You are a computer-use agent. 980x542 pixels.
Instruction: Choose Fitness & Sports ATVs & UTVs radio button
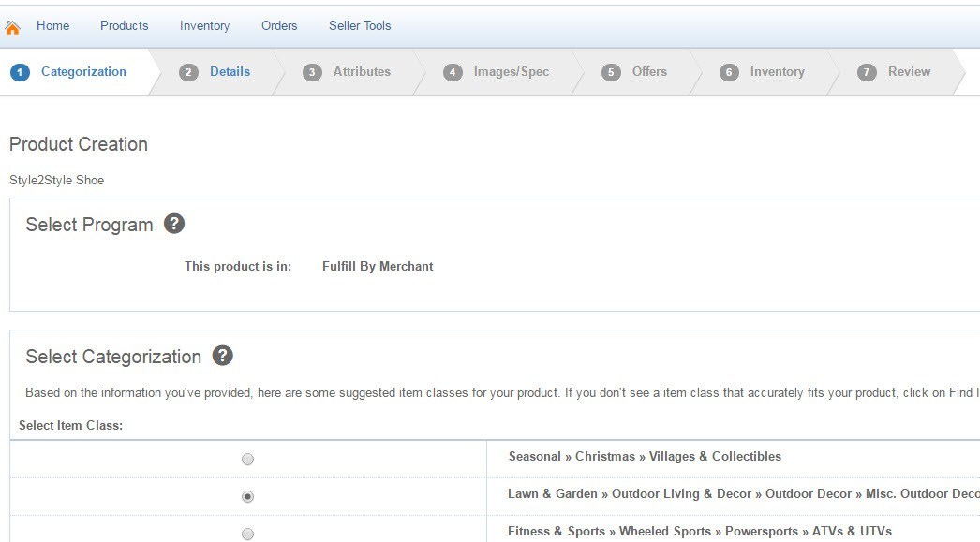(247, 534)
